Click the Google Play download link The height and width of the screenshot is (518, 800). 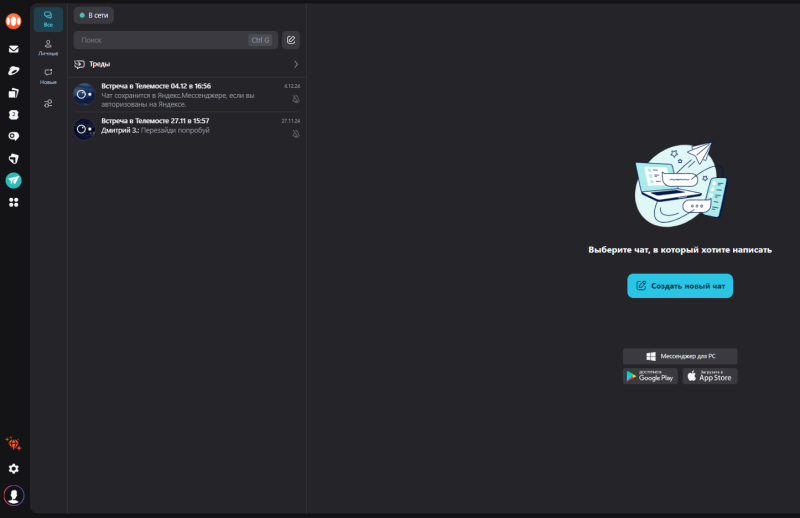(x=650, y=376)
